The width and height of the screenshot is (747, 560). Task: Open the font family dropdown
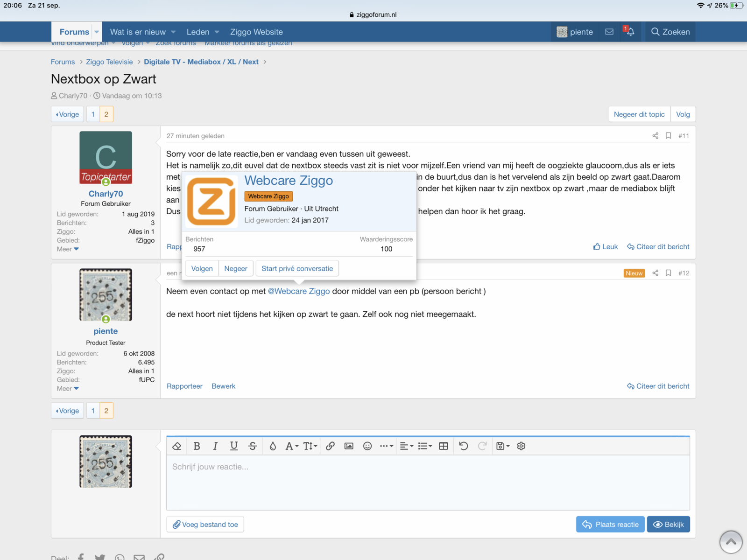(292, 446)
